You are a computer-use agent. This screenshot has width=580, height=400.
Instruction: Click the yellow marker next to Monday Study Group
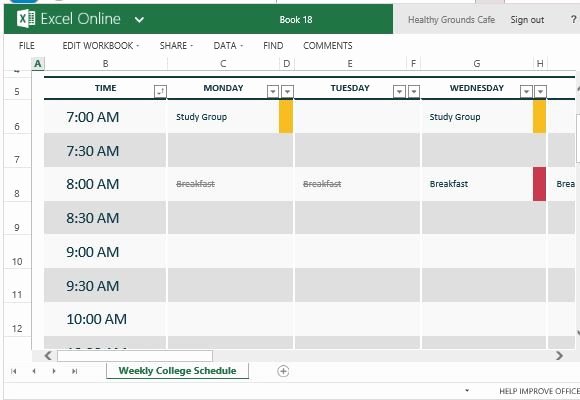tap(286, 117)
